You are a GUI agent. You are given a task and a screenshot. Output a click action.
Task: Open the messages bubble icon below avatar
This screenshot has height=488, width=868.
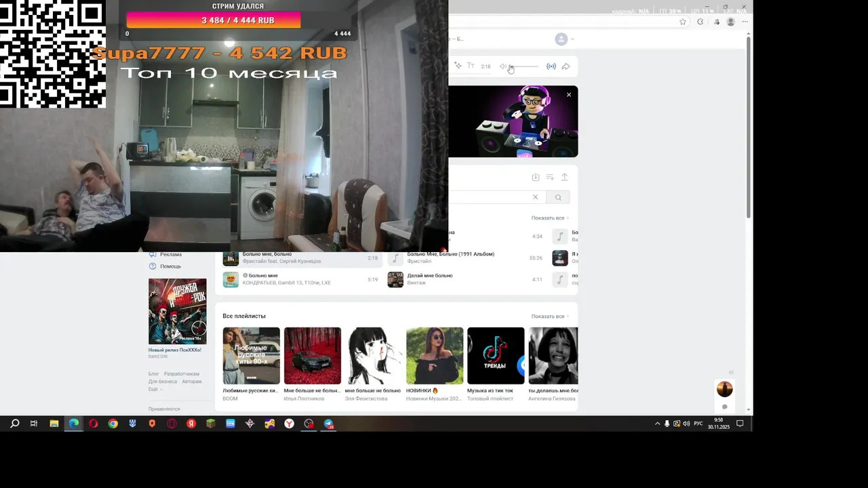point(725,407)
